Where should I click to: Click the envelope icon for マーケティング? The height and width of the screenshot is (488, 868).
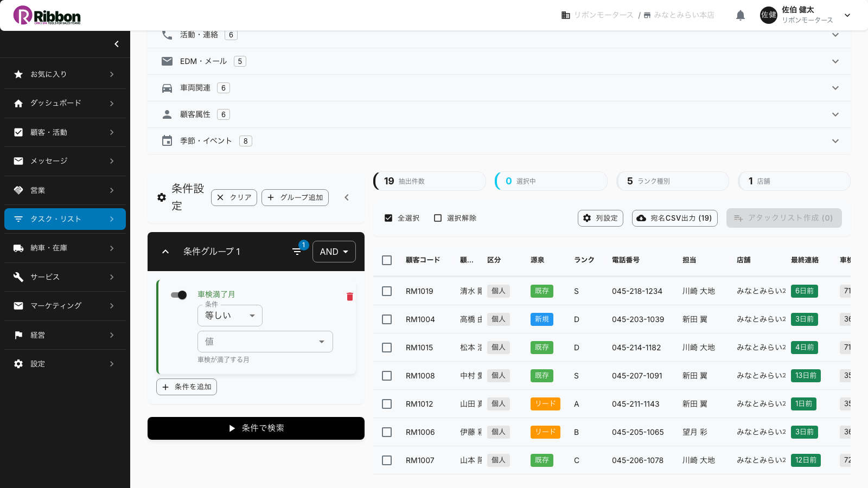tap(18, 306)
